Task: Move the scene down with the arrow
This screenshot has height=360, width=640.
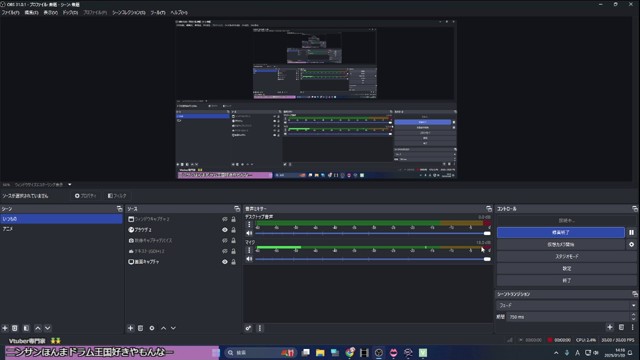Action: click(x=48, y=328)
